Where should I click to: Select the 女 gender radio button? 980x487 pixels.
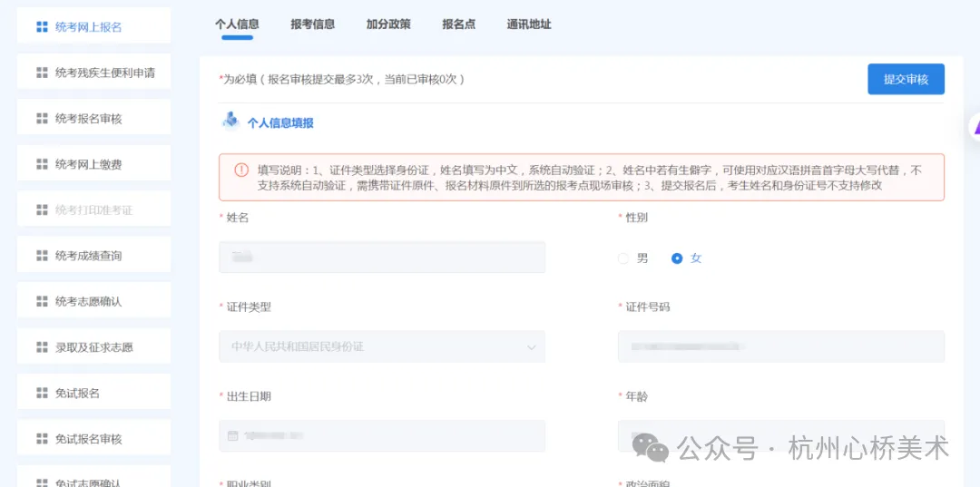pyautogui.click(x=677, y=258)
